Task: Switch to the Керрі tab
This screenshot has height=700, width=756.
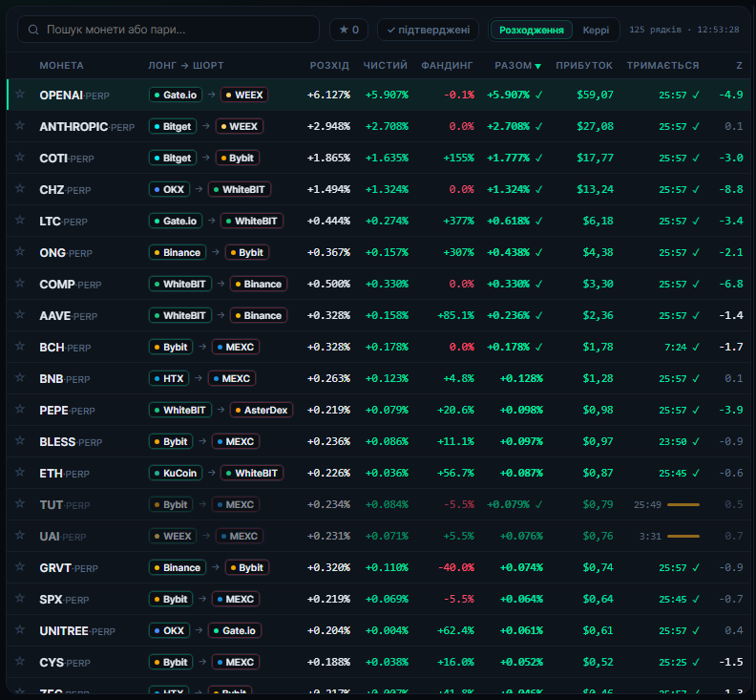Action: click(596, 30)
